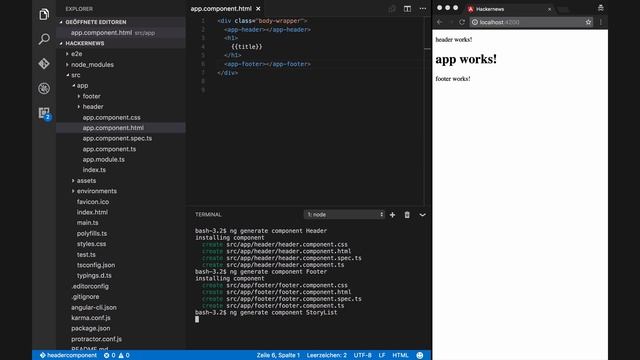Click editor line 4 containing {{title}}
The height and width of the screenshot is (360, 640).
click(247, 47)
